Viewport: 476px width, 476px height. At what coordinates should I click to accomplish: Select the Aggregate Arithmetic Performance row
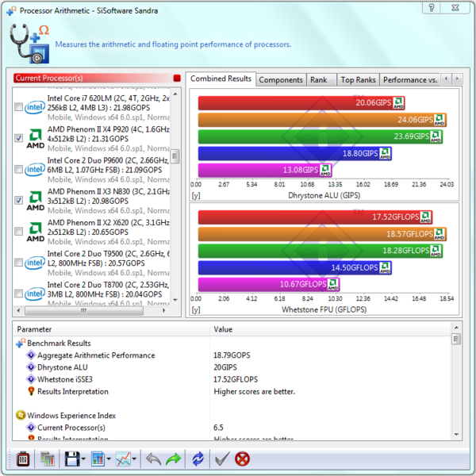[x=232, y=355]
